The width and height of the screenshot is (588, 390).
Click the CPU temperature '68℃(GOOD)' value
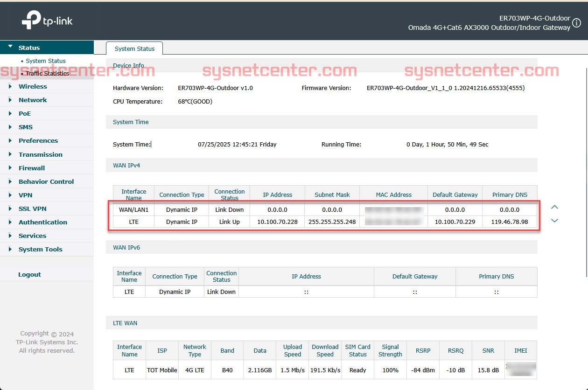195,101
